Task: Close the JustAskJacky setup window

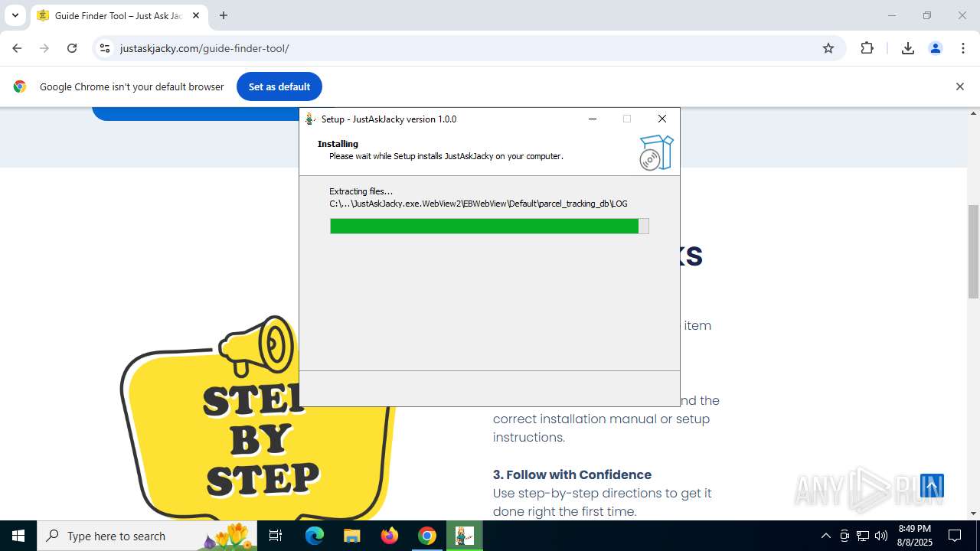Action: pos(662,119)
